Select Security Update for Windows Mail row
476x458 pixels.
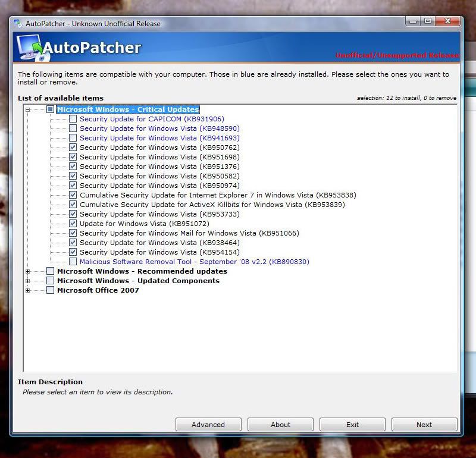click(x=189, y=233)
